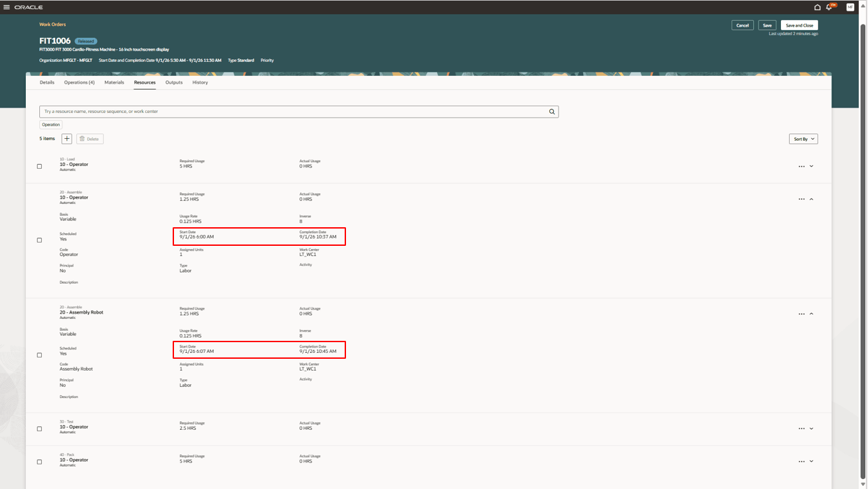Image resolution: width=868 pixels, height=489 pixels.
Task: Switch to the Details tab
Action: [x=47, y=82]
